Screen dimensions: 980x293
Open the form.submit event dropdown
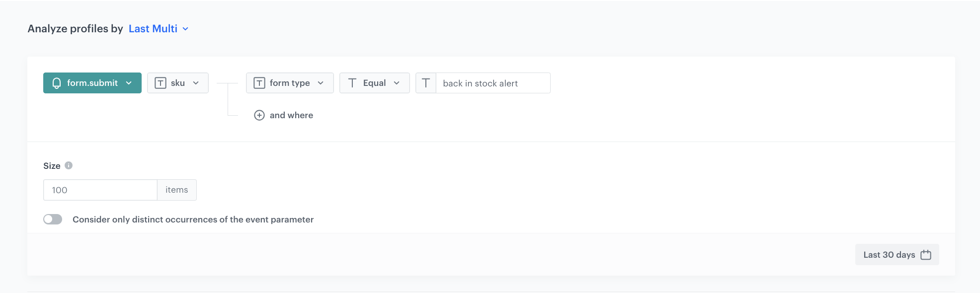[92, 83]
